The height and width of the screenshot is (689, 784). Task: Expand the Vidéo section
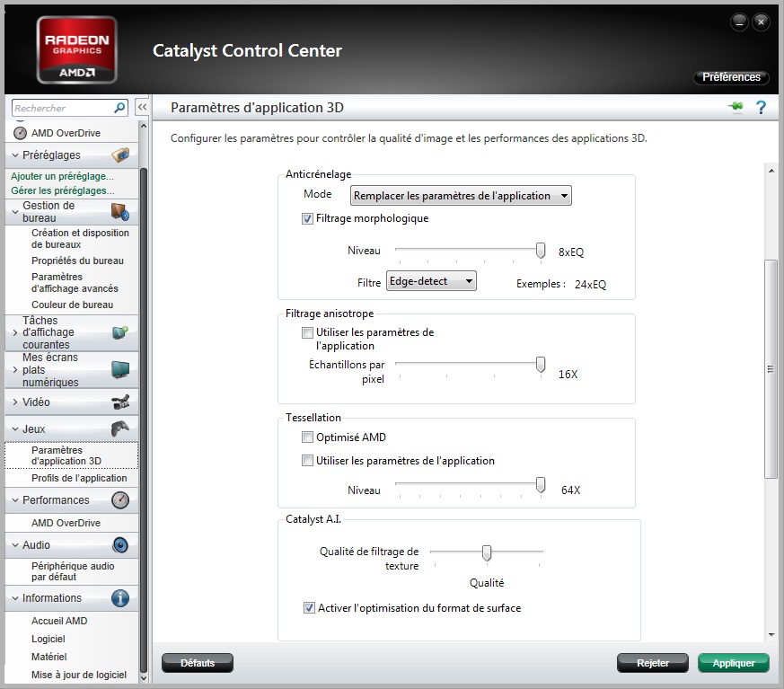[15, 402]
